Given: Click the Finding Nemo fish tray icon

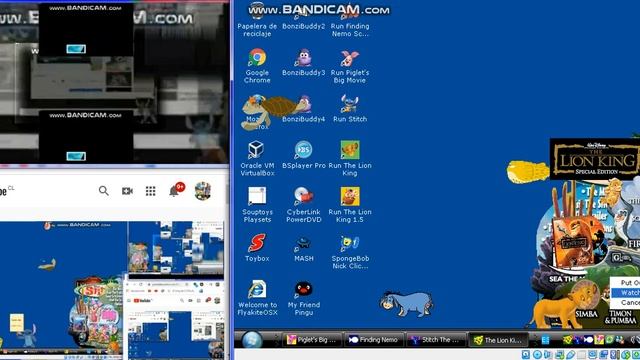Looking at the screenshot, I should pos(588,340).
